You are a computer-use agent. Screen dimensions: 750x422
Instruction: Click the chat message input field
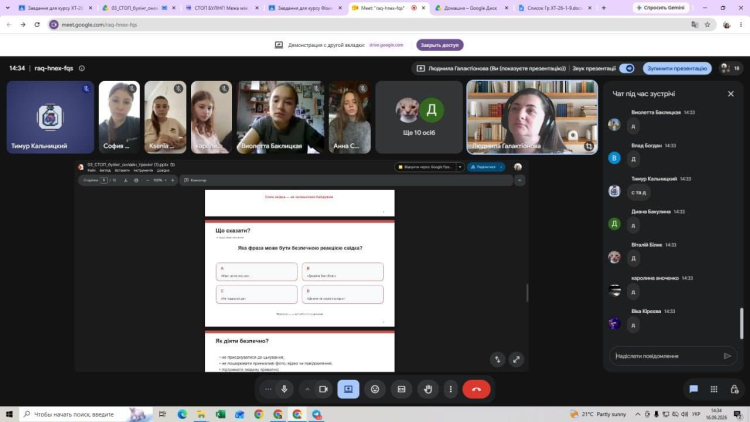pos(666,356)
